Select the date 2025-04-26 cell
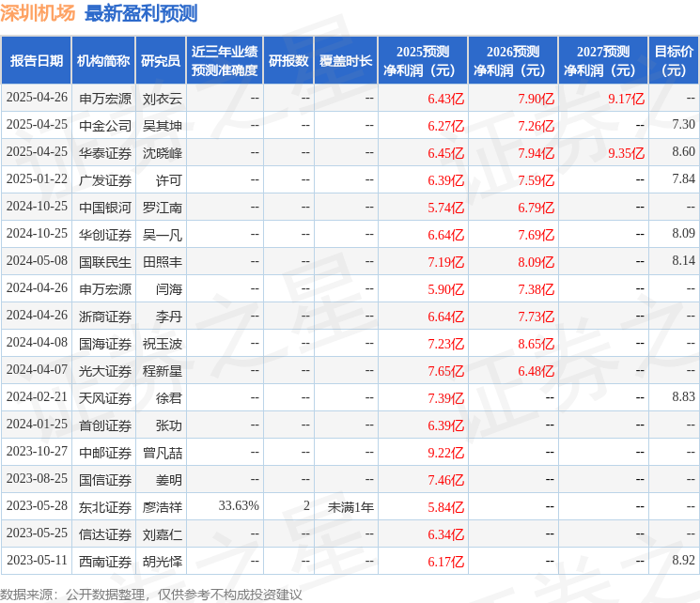Viewport: 700px width, 603px height. (x=37, y=98)
